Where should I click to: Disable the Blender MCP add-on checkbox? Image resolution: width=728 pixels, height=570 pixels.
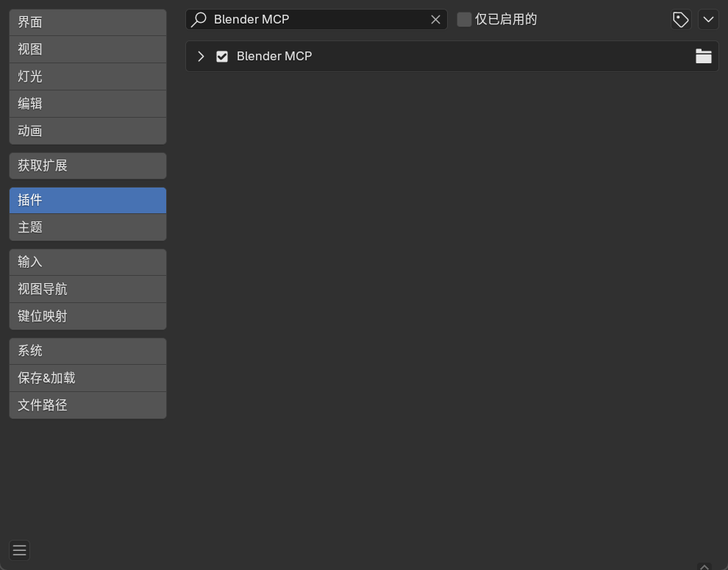coord(222,57)
